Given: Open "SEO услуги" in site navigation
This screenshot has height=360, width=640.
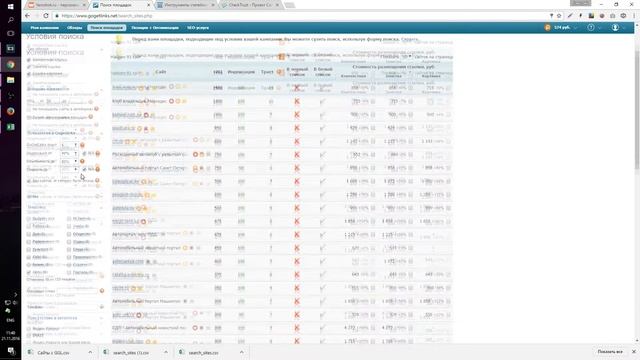Looking at the screenshot, I should [x=198, y=28].
